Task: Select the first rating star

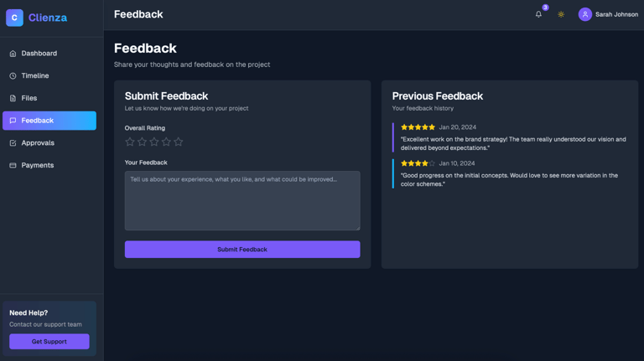Action: (130, 142)
